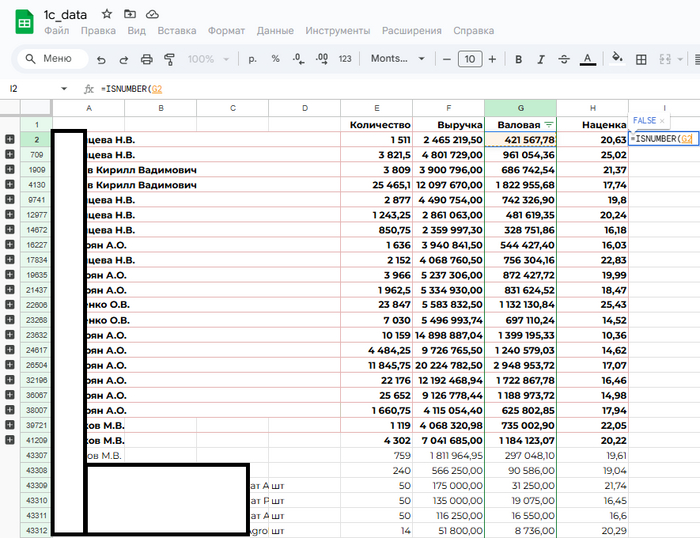Expand row group at row 2

[x=9, y=140]
